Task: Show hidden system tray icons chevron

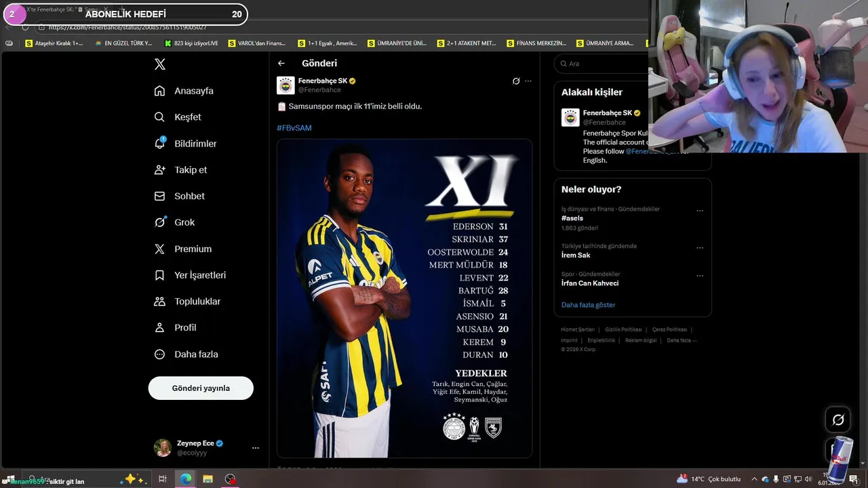Action: (x=754, y=479)
